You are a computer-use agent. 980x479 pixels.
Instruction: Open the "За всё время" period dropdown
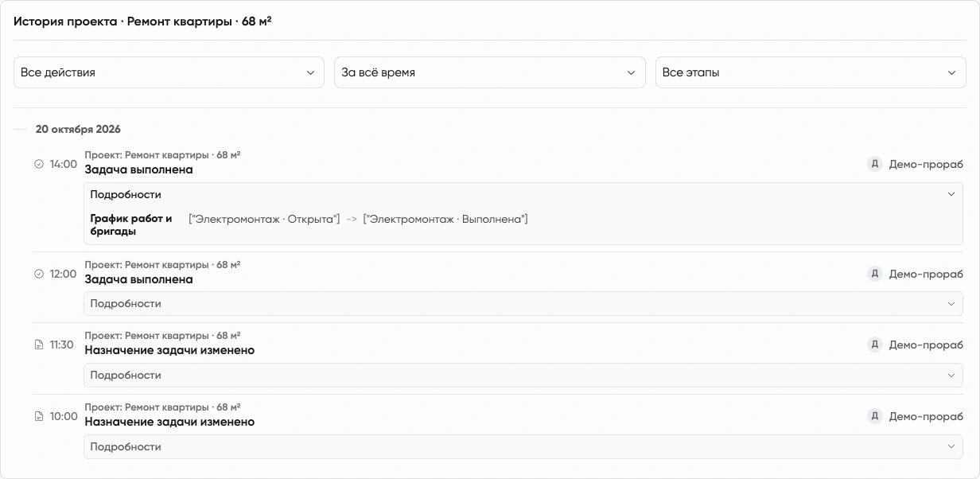(489, 72)
